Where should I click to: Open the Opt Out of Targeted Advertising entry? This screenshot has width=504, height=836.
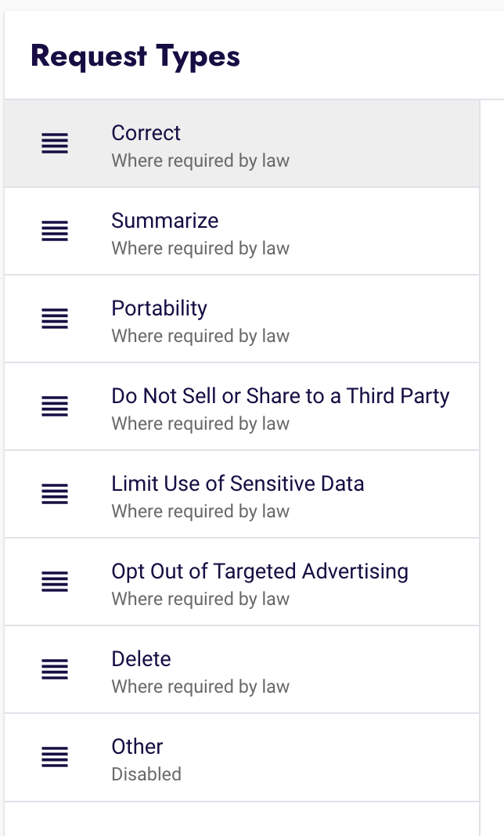pyautogui.click(x=260, y=571)
